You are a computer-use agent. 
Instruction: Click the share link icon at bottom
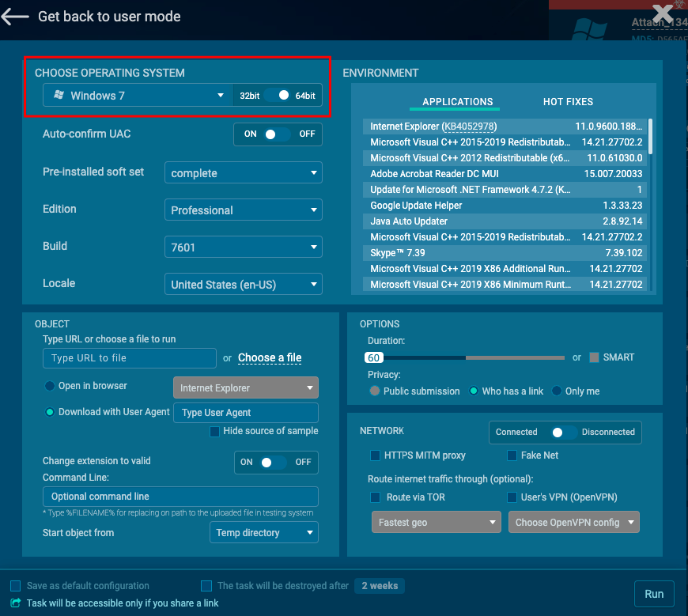point(15,603)
